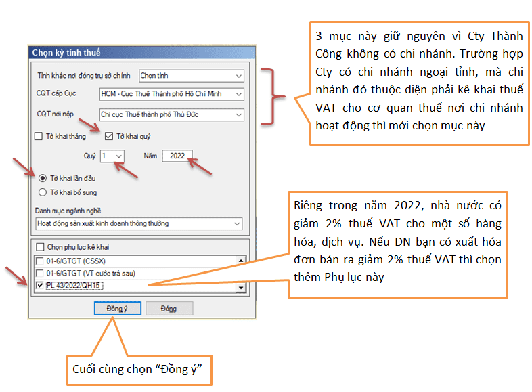The image size is (532, 392).
Task: Open the Chọn tỉnh province dropdown
Action: point(238,75)
